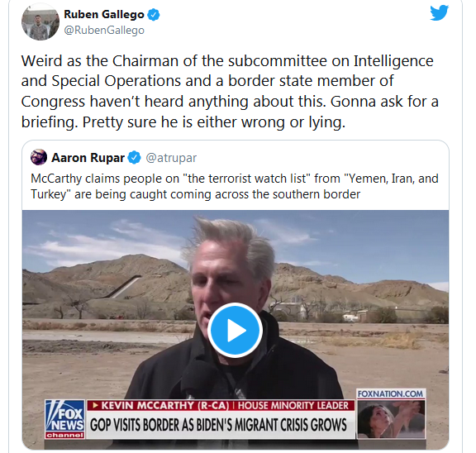Open the Aaron Rupar display name
Image resolution: width=476 pixels, height=453 pixels.
point(88,158)
